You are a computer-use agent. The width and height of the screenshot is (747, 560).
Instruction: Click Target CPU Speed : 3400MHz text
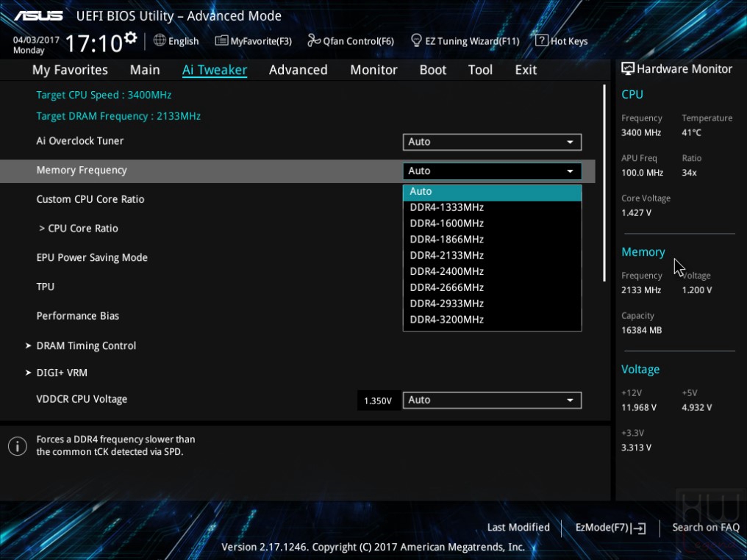tap(104, 95)
